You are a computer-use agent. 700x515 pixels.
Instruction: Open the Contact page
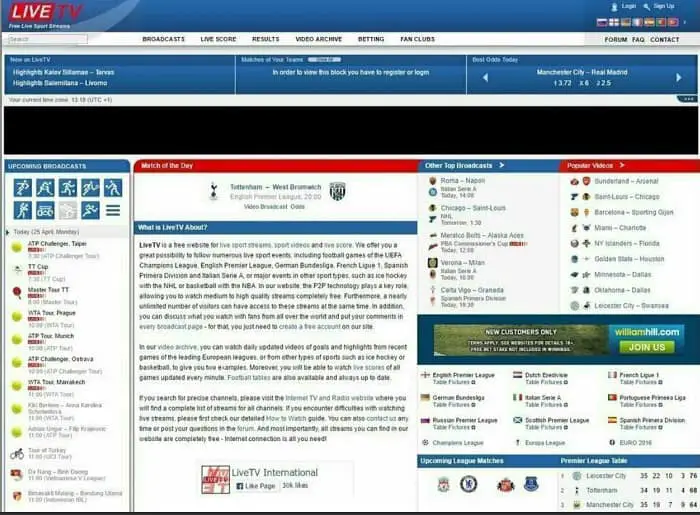(665, 40)
